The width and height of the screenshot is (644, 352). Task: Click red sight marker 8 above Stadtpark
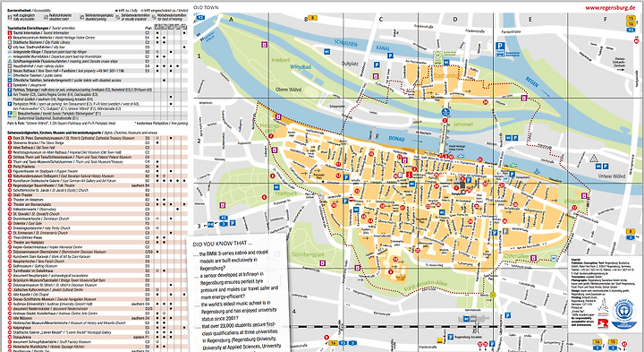[x=272, y=176]
